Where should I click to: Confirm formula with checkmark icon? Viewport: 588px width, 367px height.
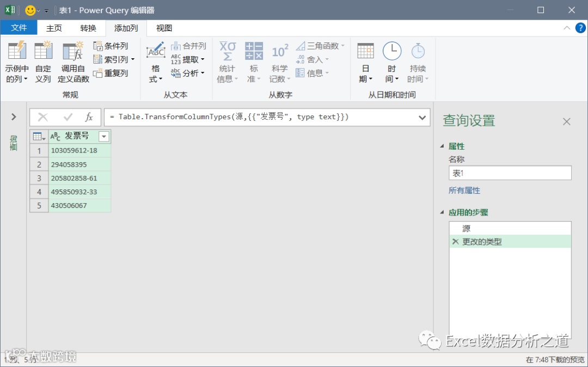pos(68,117)
